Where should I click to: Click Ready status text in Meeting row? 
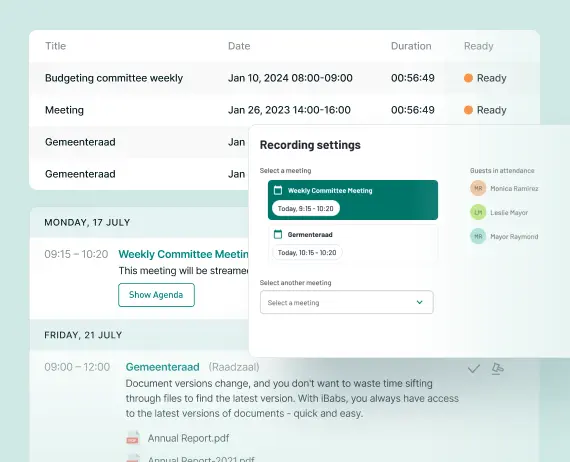click(x=491, y=110)
